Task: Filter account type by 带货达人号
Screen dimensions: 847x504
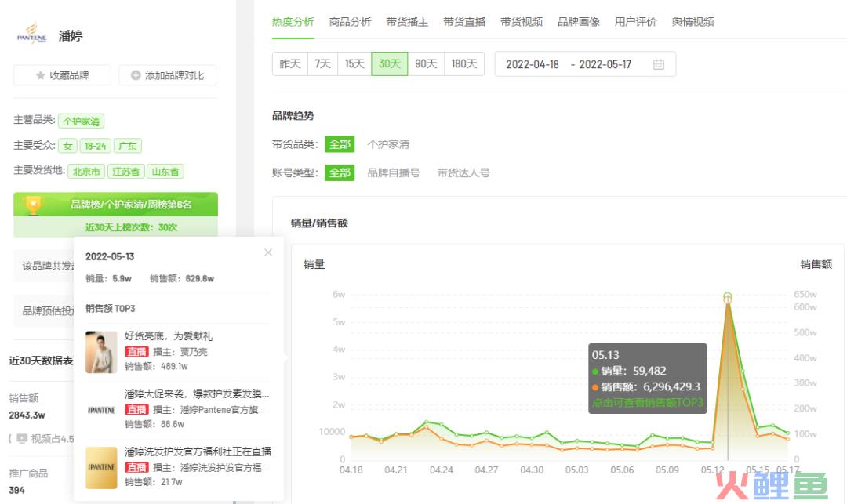Action: coord(463,172)
